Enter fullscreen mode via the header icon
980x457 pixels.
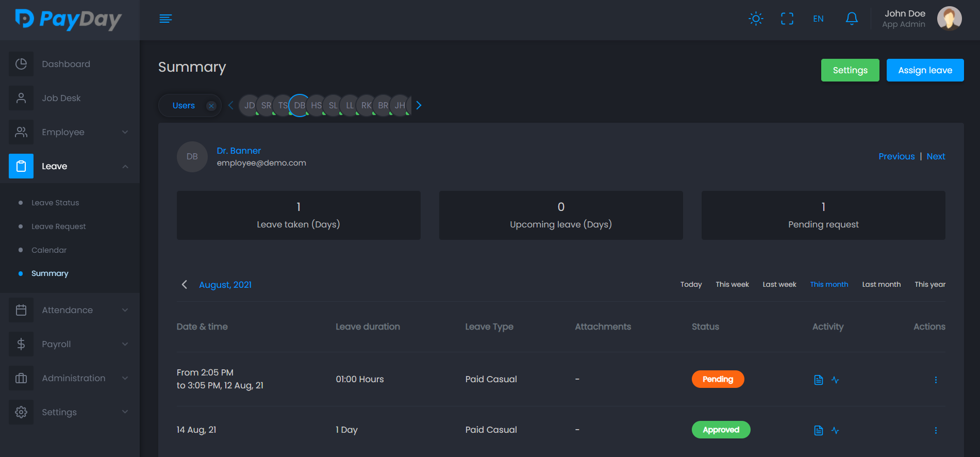(787, 19)
